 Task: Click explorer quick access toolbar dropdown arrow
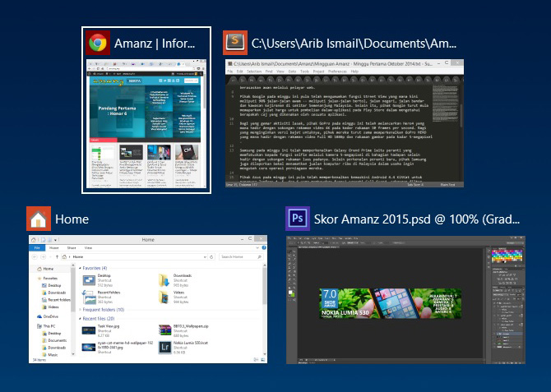[x=56, y=240]
